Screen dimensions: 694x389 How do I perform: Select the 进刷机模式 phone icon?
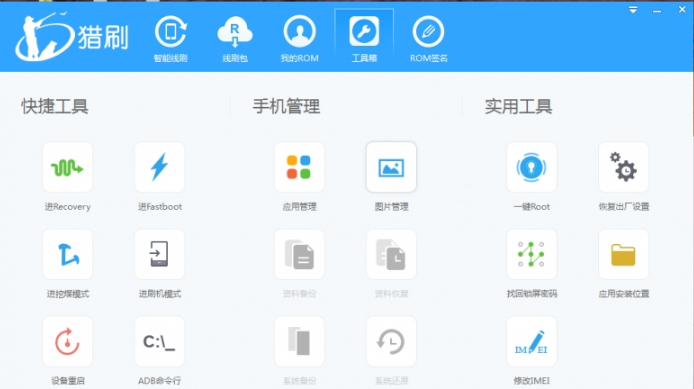pos(159,254)
